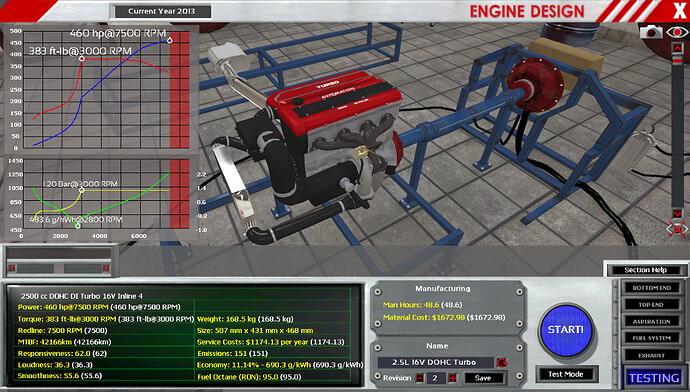Click the red up arrow above the slider
Image resolution: width=690 pixels, height=392 pixels.
tap(677, 48)
